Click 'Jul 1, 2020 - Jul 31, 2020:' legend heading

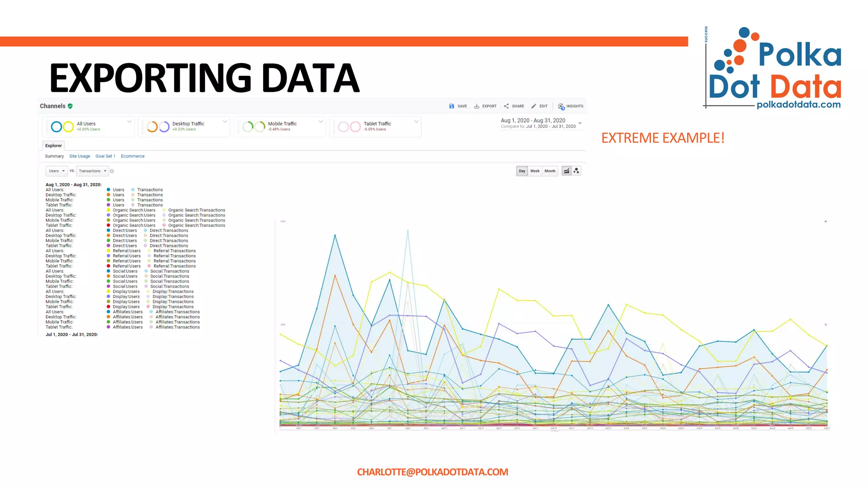point(72,335)
